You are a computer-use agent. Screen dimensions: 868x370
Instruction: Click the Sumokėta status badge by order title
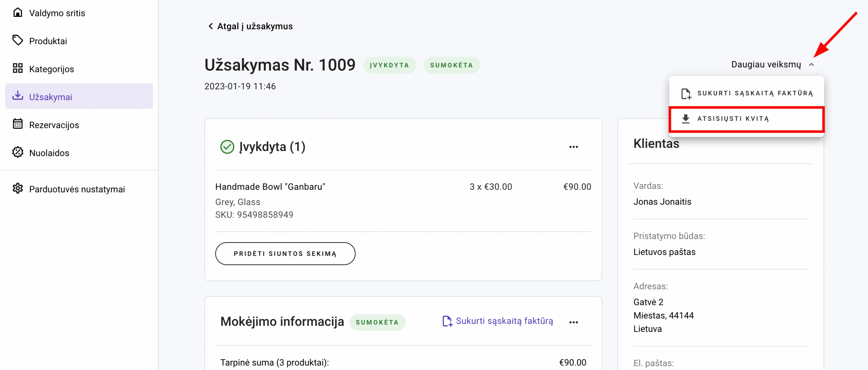pos(451,65)
